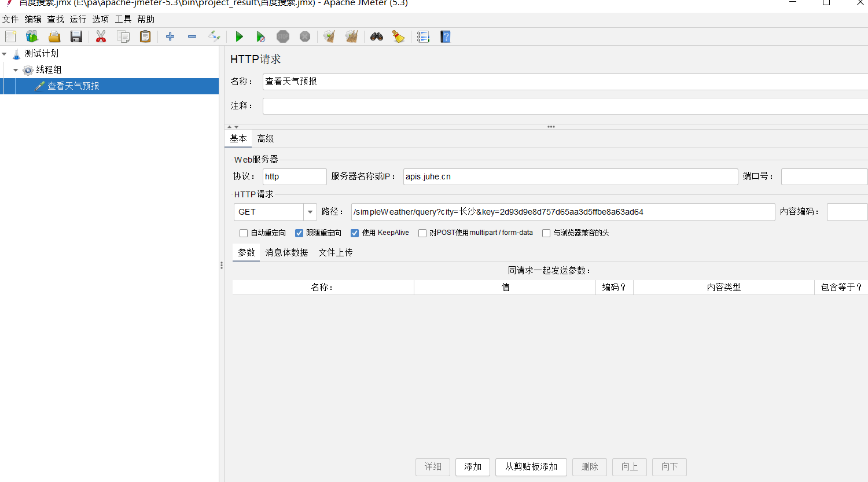The height and width of the screenshot is (482, 868).
Task: Collapse the 线程组 tree node
Action: pyautogui.click(x=16, y=70)
